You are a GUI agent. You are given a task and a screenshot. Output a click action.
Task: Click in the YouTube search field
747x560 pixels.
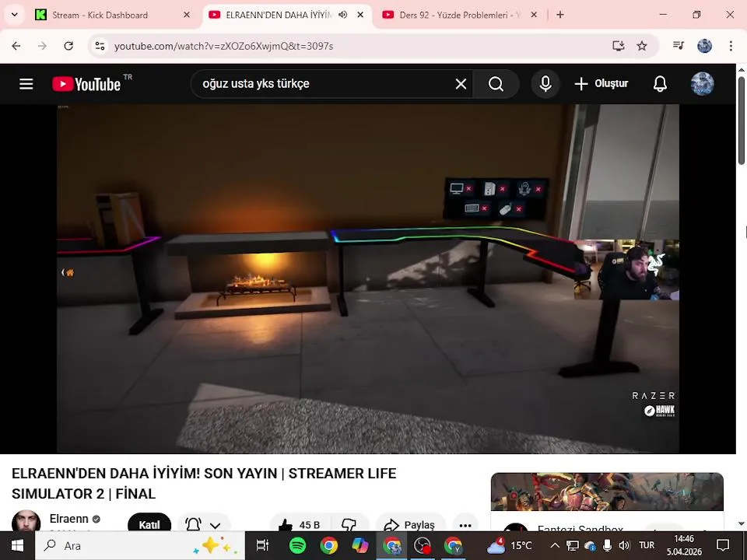point(324,84)
